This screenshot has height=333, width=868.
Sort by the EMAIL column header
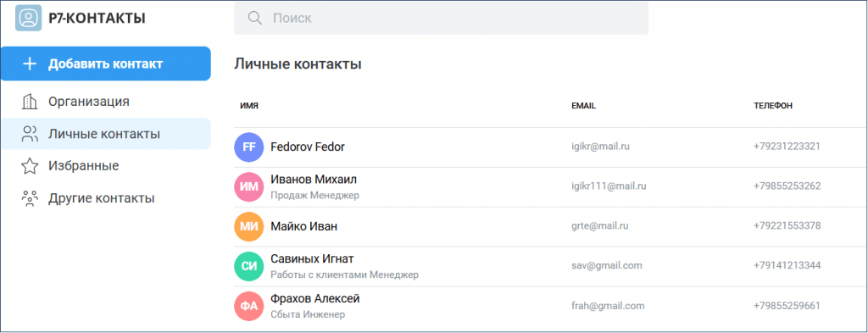(583, 106)
